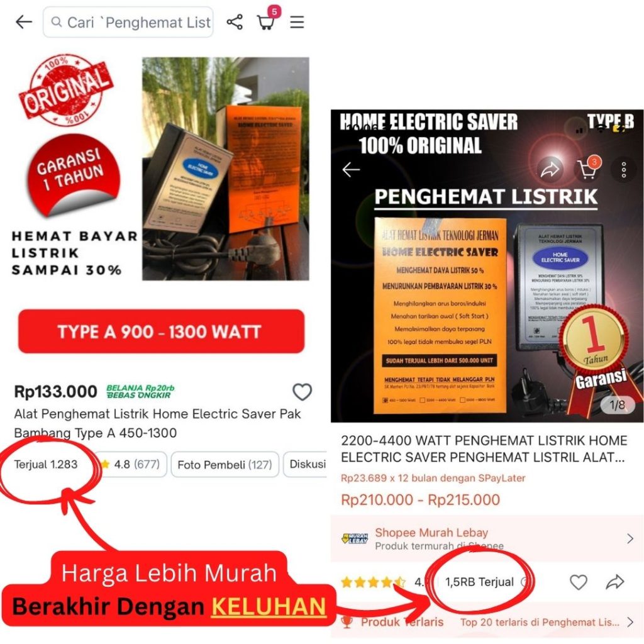
Task: Tap the back arrow beside the search box
Action: (24, 22)
